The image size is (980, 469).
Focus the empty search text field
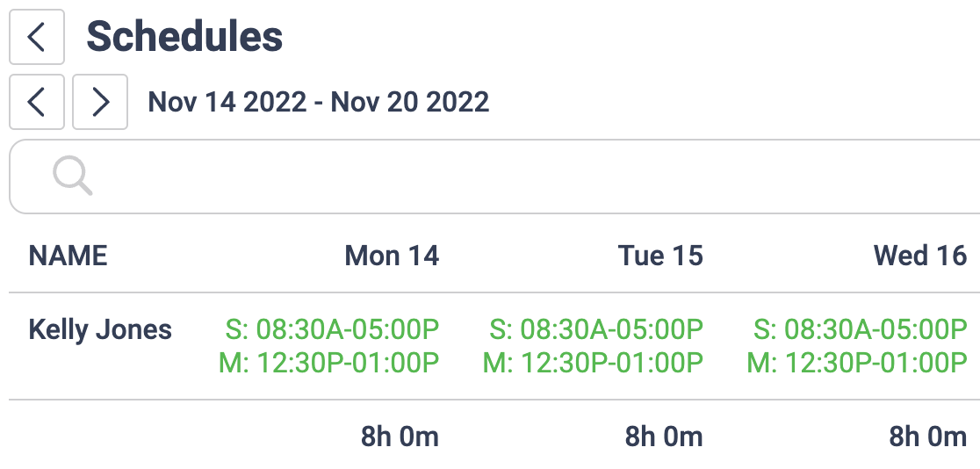coord(527,176)
